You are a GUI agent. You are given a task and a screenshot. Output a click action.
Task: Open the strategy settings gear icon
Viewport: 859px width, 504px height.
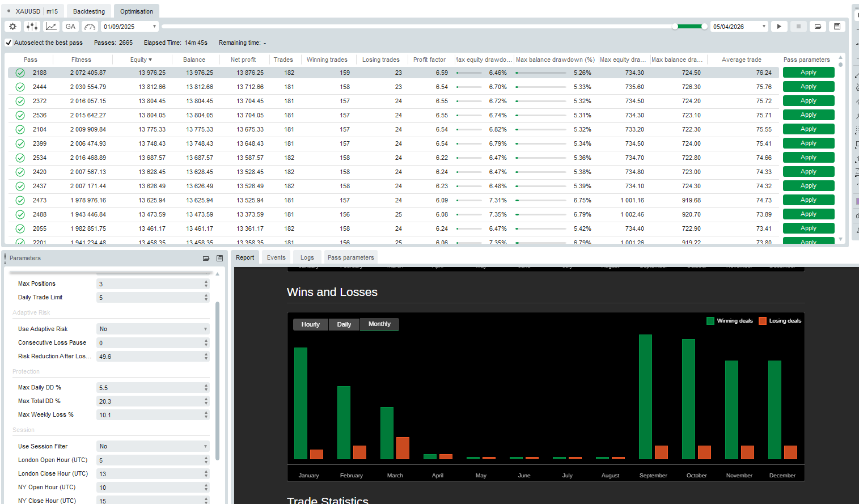coord(12,26)
